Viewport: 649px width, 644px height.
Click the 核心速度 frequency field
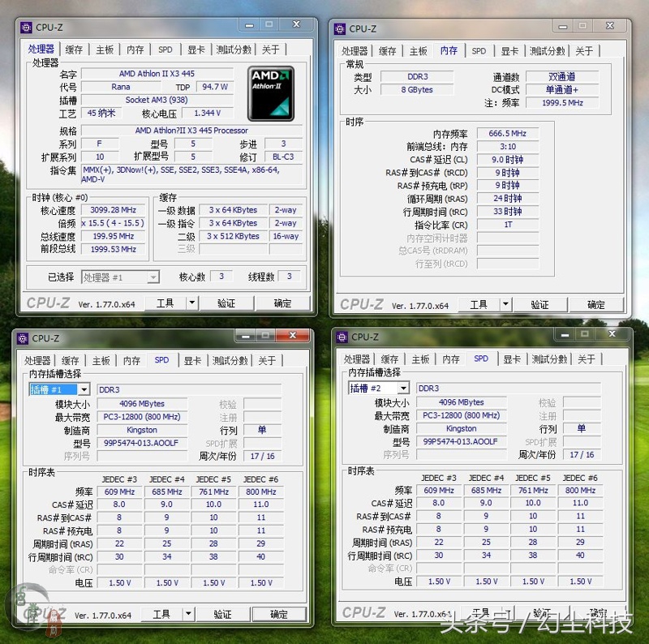click(112, 209)
